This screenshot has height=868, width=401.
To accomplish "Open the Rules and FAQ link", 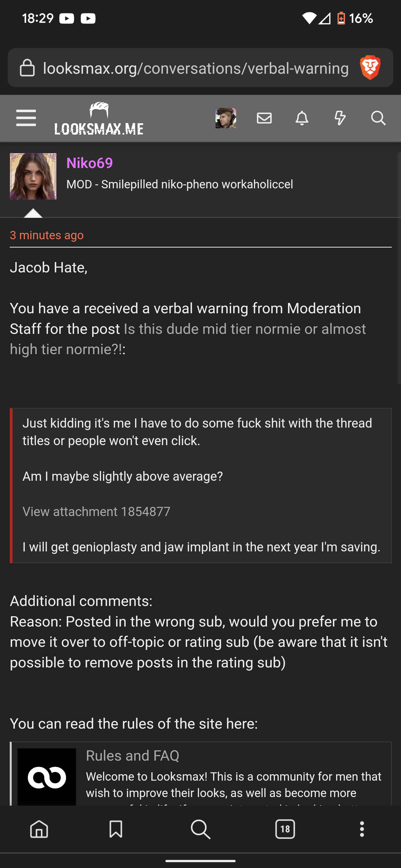I will click(133, 755).
